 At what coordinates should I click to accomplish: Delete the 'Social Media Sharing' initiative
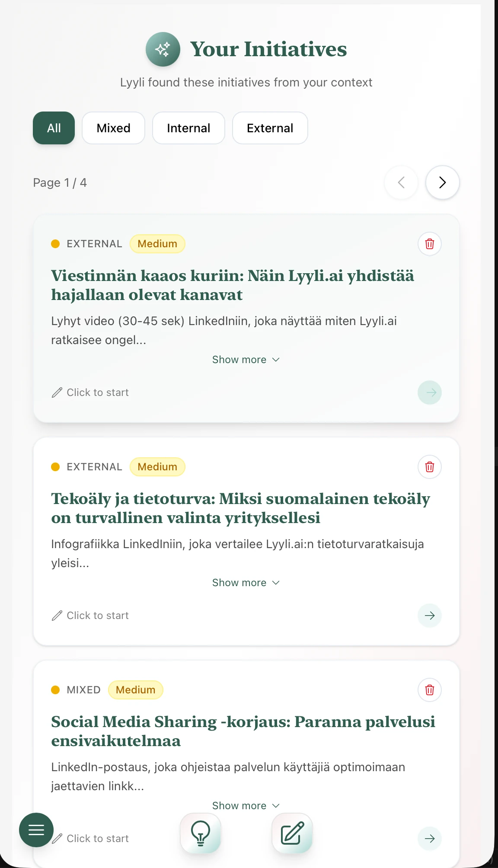[429, 690]
